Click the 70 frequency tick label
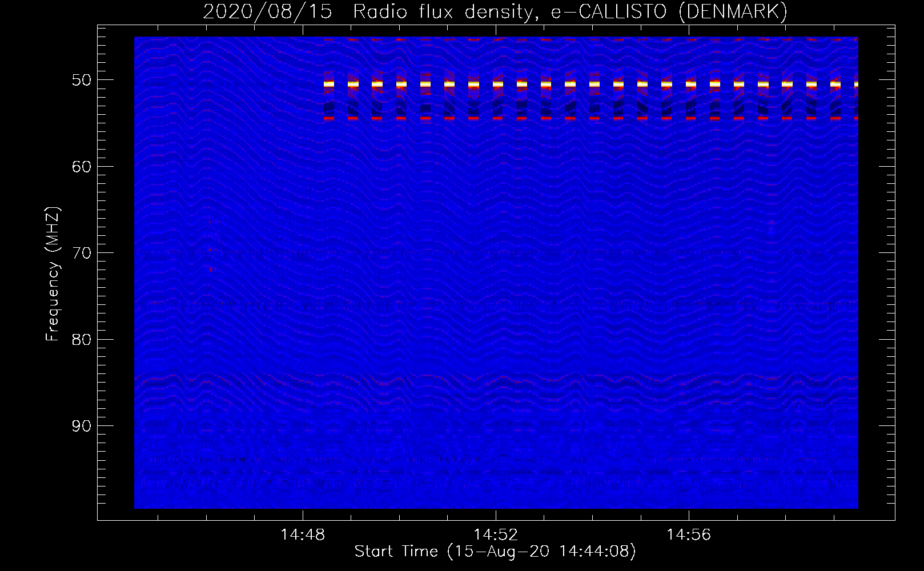The height and width of the screenshot is (571, 924). (x=82, y=253)
